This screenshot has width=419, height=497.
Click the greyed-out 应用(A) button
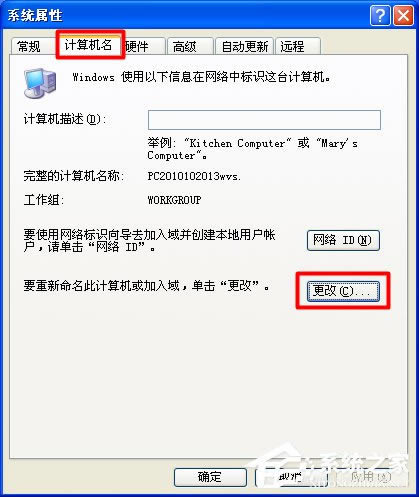click(370, 477)
